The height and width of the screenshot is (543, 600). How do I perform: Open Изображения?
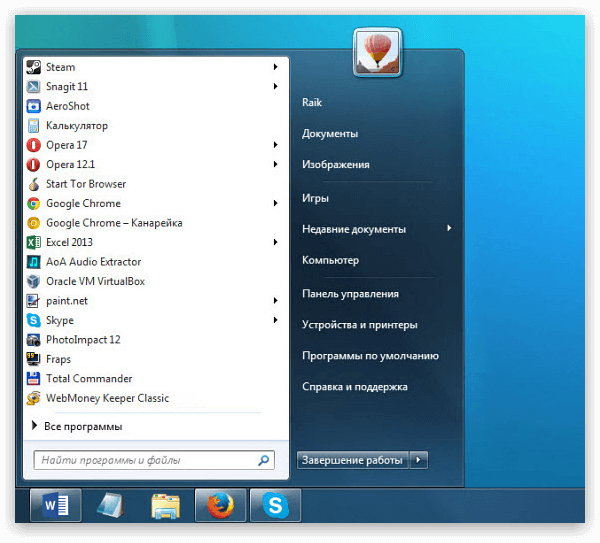tap(336, 165)
